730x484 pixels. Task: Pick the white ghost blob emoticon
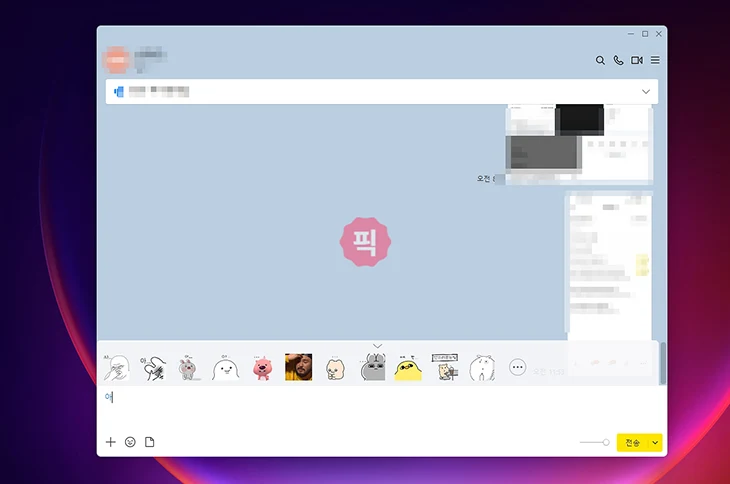click(x=225, y=368)
